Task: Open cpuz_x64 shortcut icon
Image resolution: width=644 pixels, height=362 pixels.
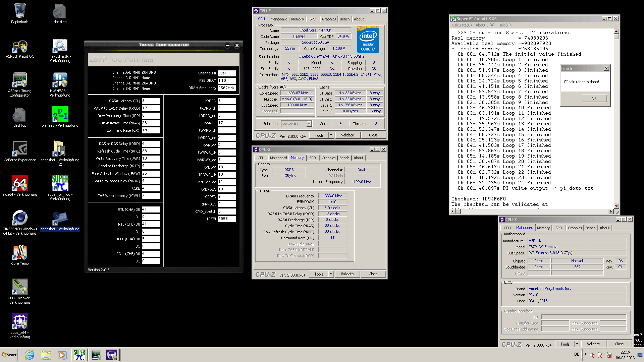Action: 20,326
